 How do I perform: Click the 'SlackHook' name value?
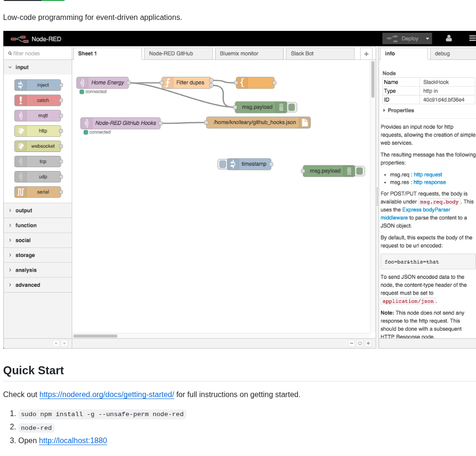436,82
